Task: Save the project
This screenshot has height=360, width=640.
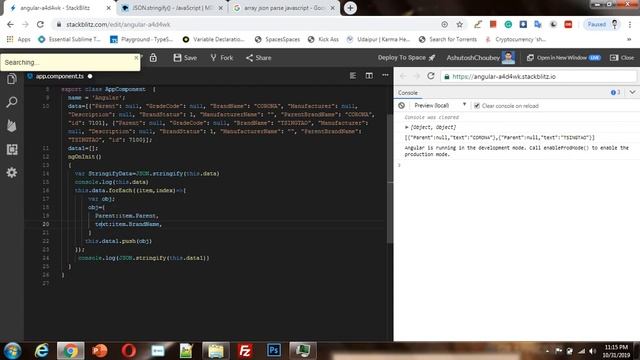Action: coord(185,58)
